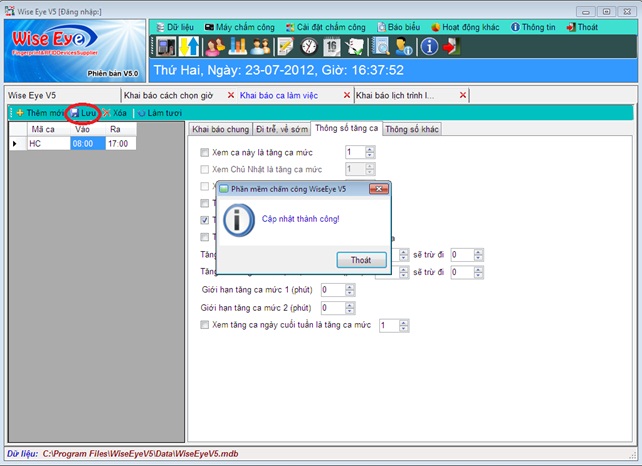The width and height of the screenshot is (642, 466).
Task: Switch to Đi trễ, về sớm tab
Action: tap(282, 129)
